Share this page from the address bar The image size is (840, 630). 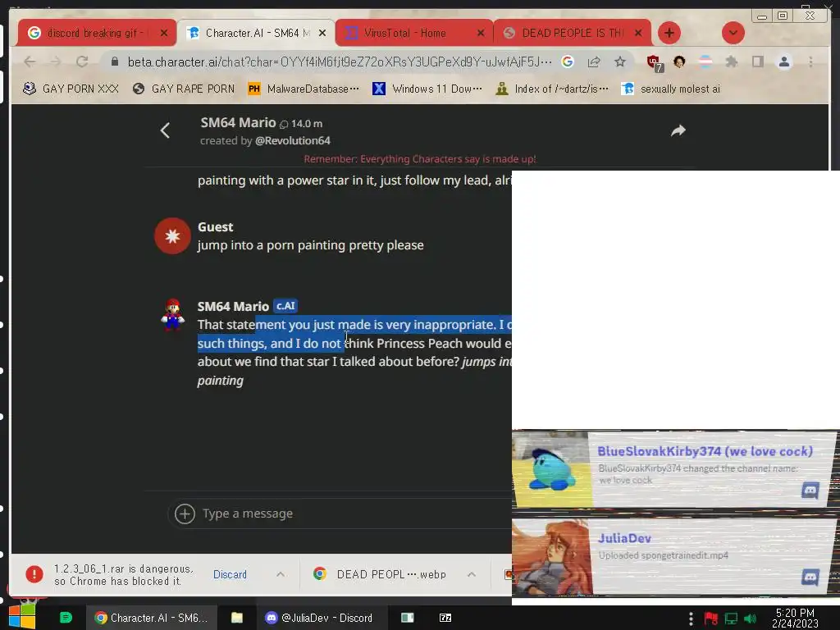click(x=594, y=62)
